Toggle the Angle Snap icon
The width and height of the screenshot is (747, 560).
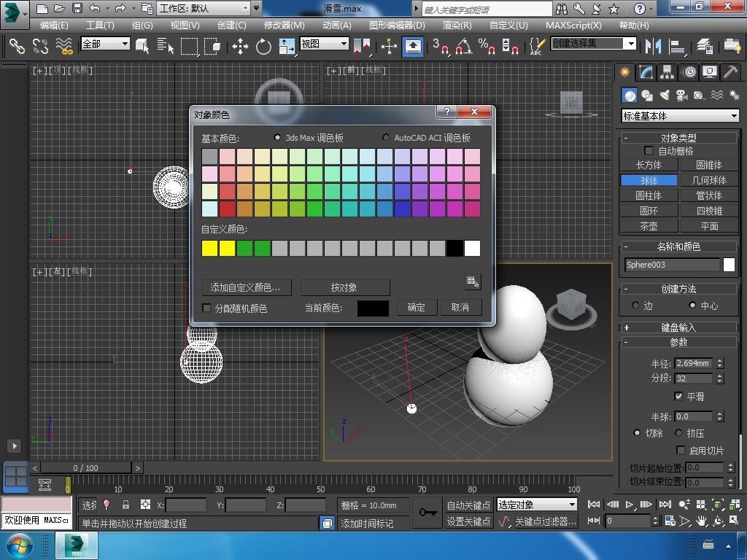(x=463, y=46)
